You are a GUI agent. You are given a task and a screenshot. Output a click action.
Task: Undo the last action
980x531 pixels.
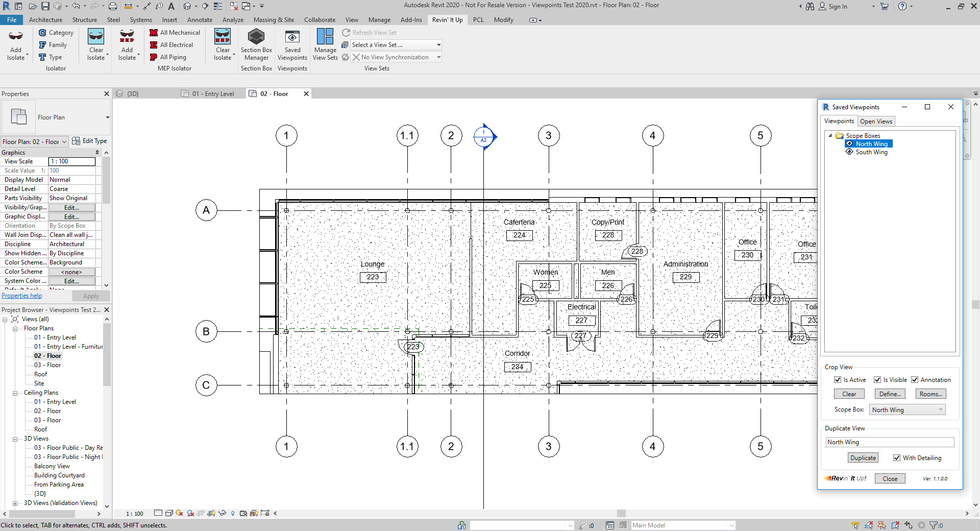(x=76, y=6)
